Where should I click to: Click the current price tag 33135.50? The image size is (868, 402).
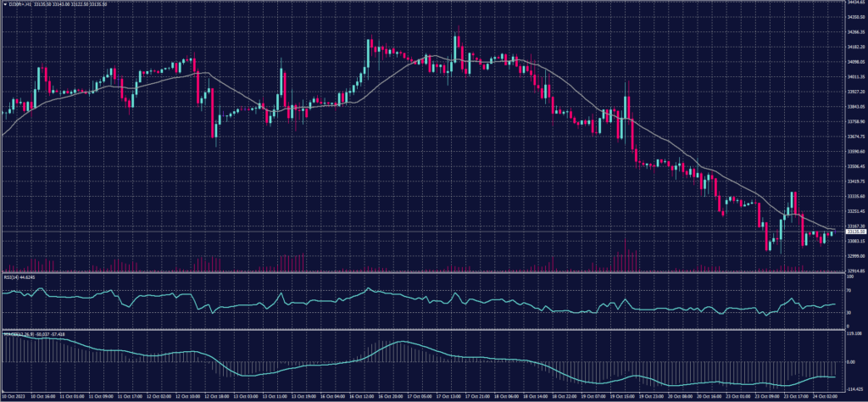854,232
